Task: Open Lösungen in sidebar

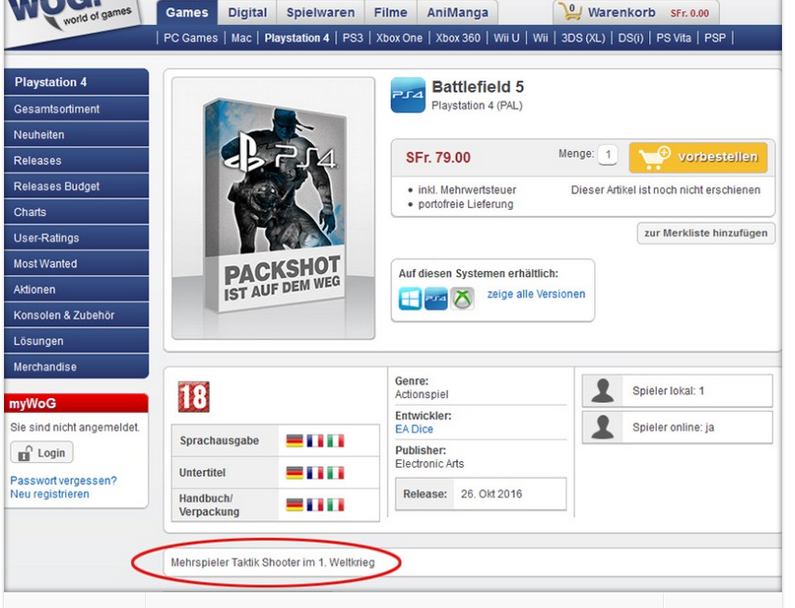Action: [x=77, y=341]
